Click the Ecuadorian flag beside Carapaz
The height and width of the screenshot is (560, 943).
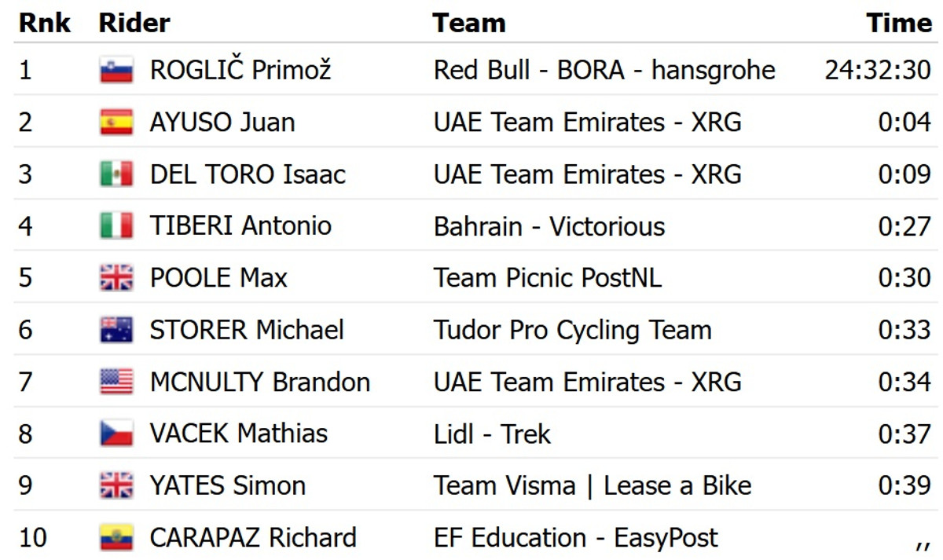[116, 538]
